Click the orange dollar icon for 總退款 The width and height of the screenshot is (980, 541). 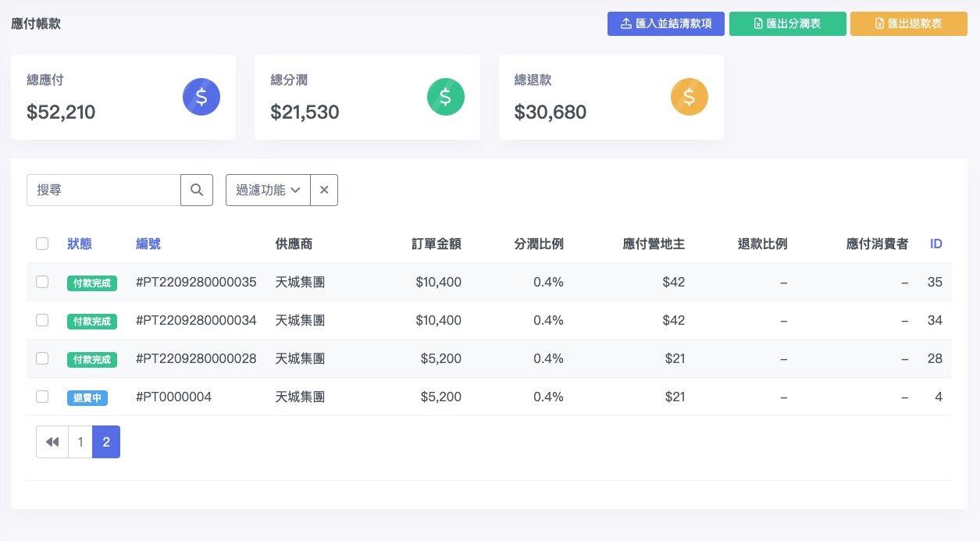pyautogui.click(x=689, y=97)
